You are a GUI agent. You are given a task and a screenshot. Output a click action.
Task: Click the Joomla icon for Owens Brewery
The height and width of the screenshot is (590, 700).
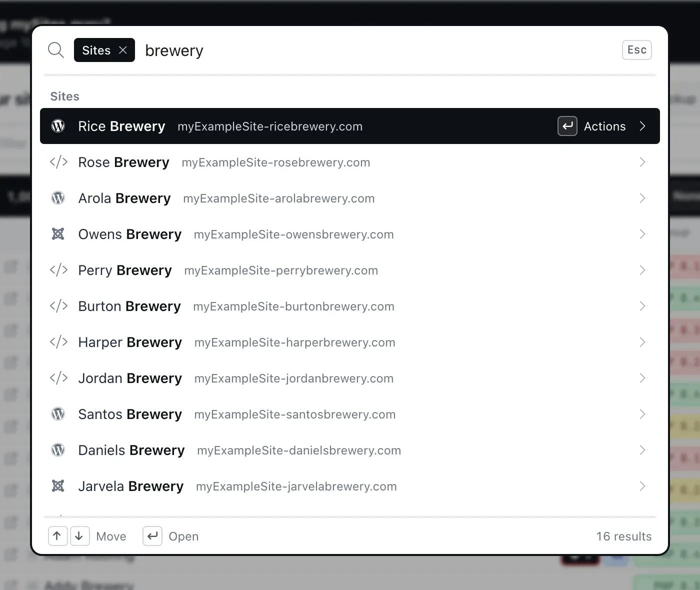58,234
